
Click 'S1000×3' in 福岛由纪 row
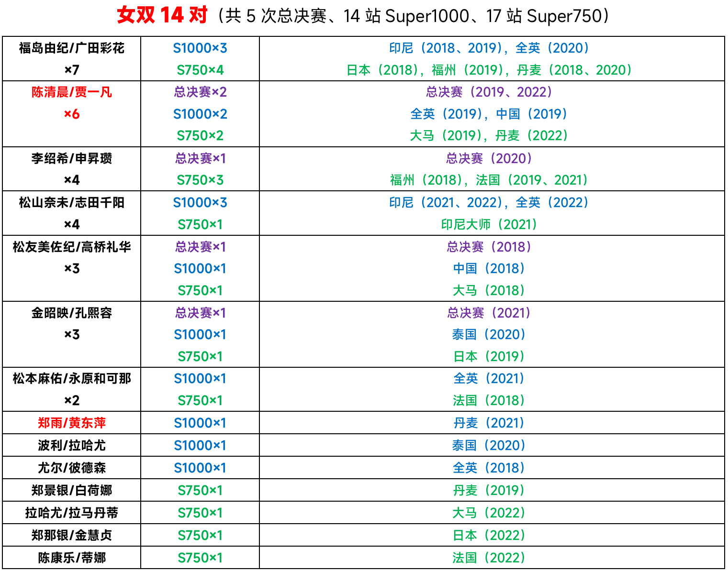pos(200,48)
